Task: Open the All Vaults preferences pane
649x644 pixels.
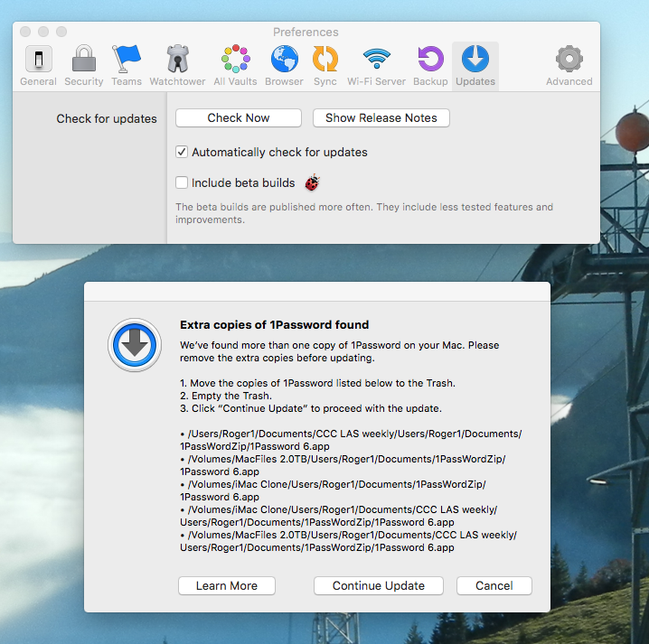Action: click(x=235, y=66)
